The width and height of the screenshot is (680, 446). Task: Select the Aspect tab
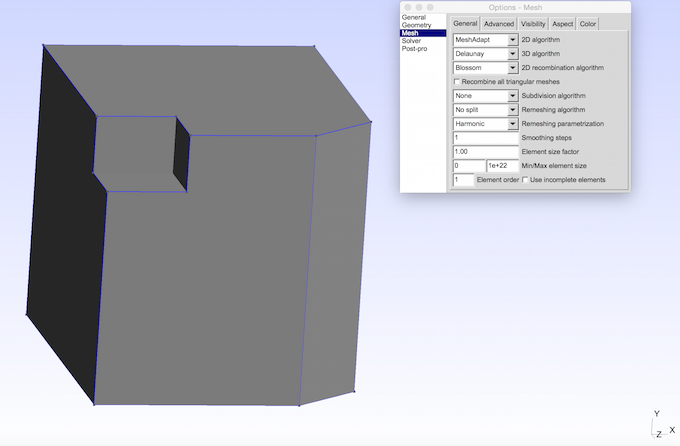point(563,23)
